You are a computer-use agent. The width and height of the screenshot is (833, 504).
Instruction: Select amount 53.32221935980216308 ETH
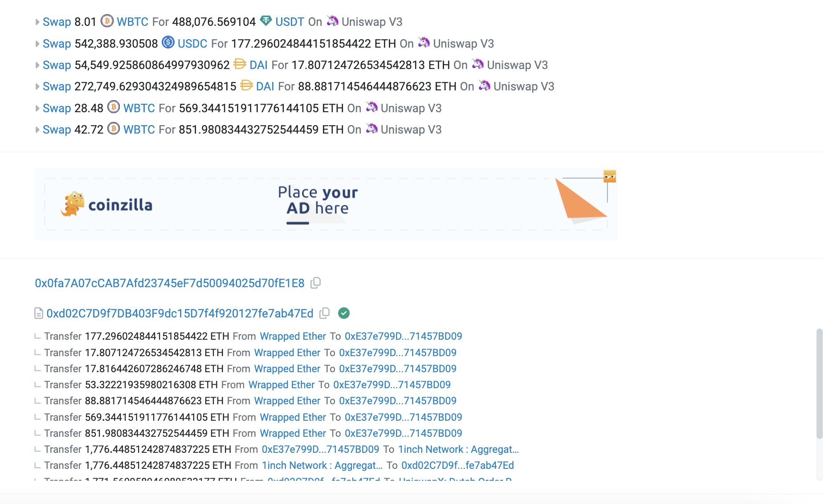pos(151,385)
